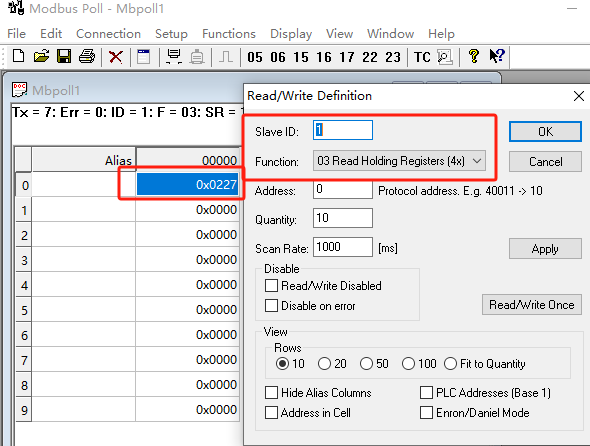Screen dimensions: 590x446
Task: Click the Read/Write Once button
Action: click(532, 304)
